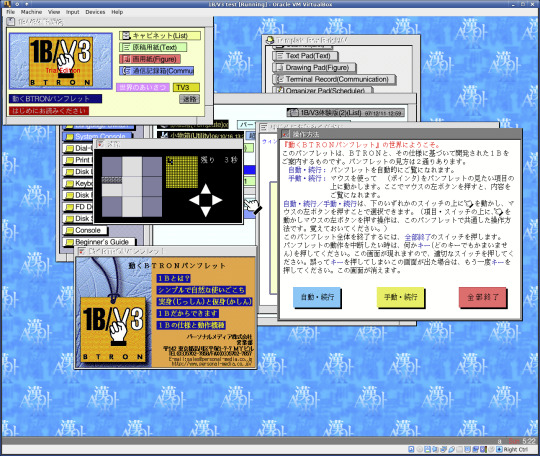Click Terminal Record(Communication) icon
The width and height of the screenshot is (540, 456).
[x=334, y=79]
